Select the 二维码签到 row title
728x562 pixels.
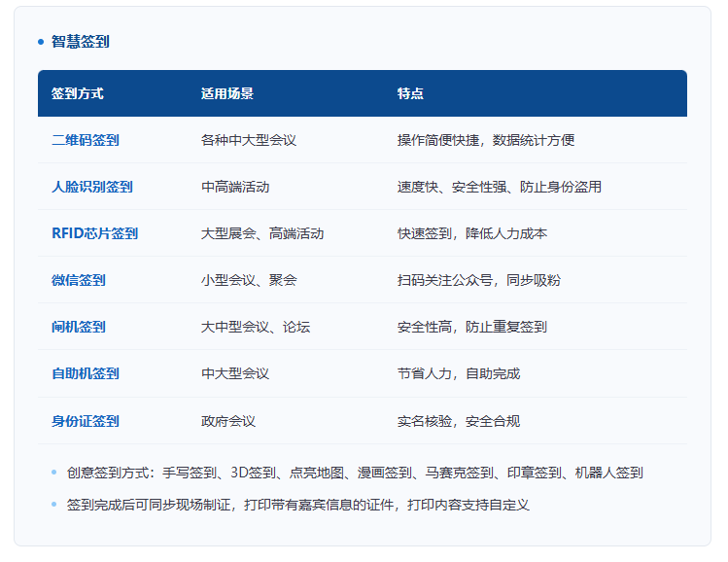click(x=86, y=140)
